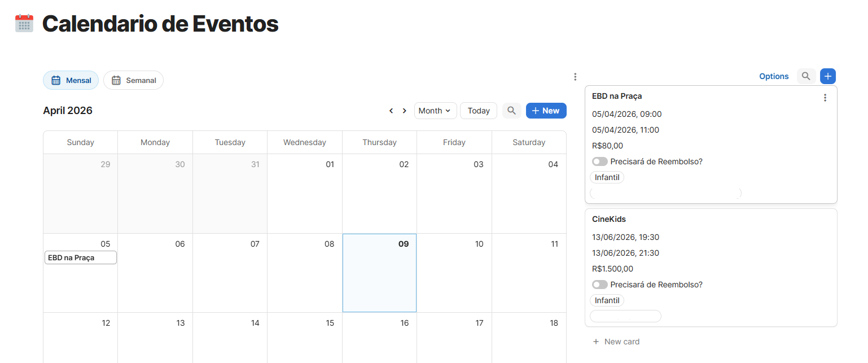Open the Month view dropdown
Image resolution: width=868 pixels, height=363 pixels.
[435, 111]
